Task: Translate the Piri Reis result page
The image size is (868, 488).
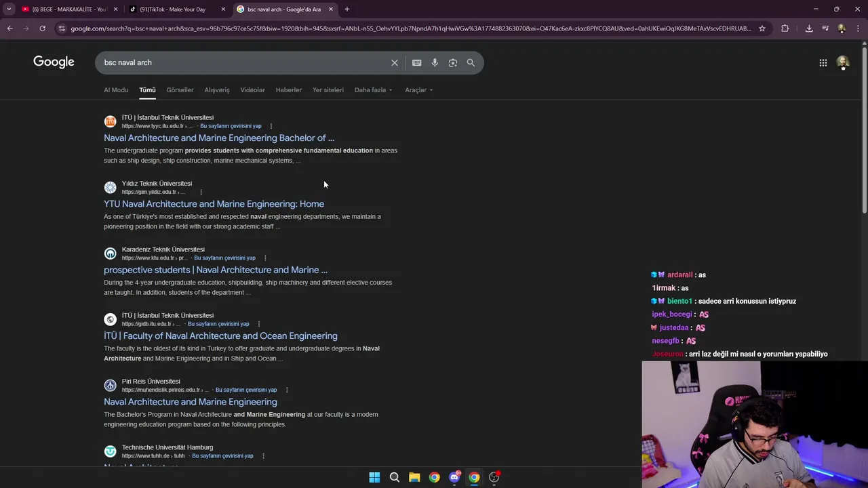Action: pos(246,390)
